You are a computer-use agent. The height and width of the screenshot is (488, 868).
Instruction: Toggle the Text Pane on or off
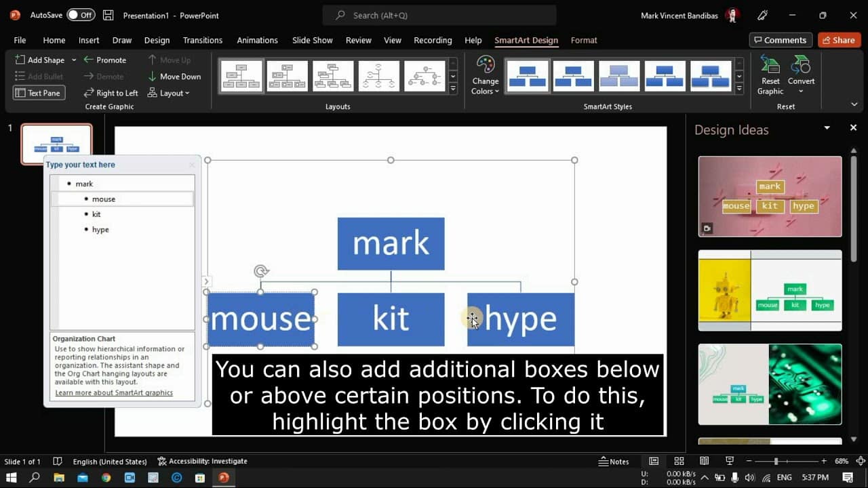pyautogui.click(x=39, y=93)
